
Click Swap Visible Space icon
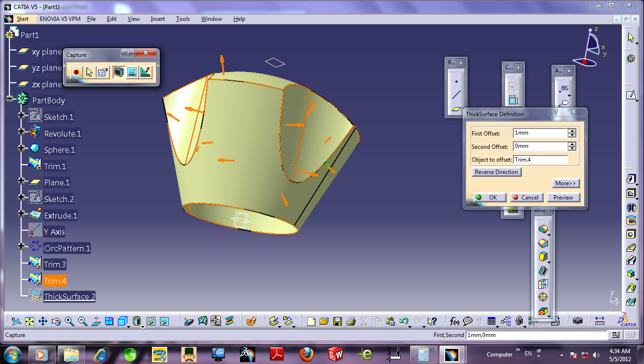164,321
